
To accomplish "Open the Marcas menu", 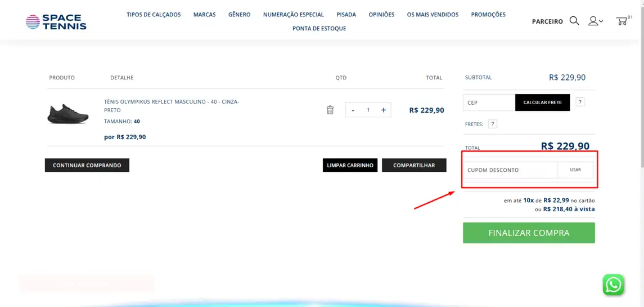I will click(x=205, y=15).
